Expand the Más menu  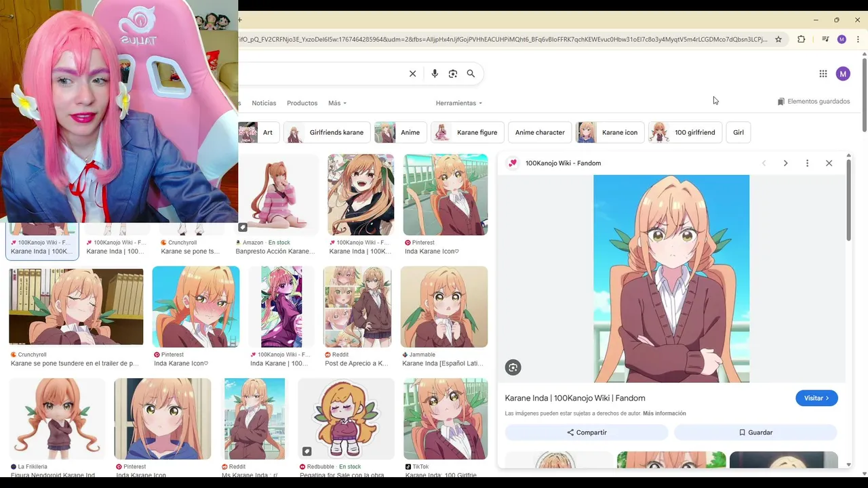pos(337,103)
